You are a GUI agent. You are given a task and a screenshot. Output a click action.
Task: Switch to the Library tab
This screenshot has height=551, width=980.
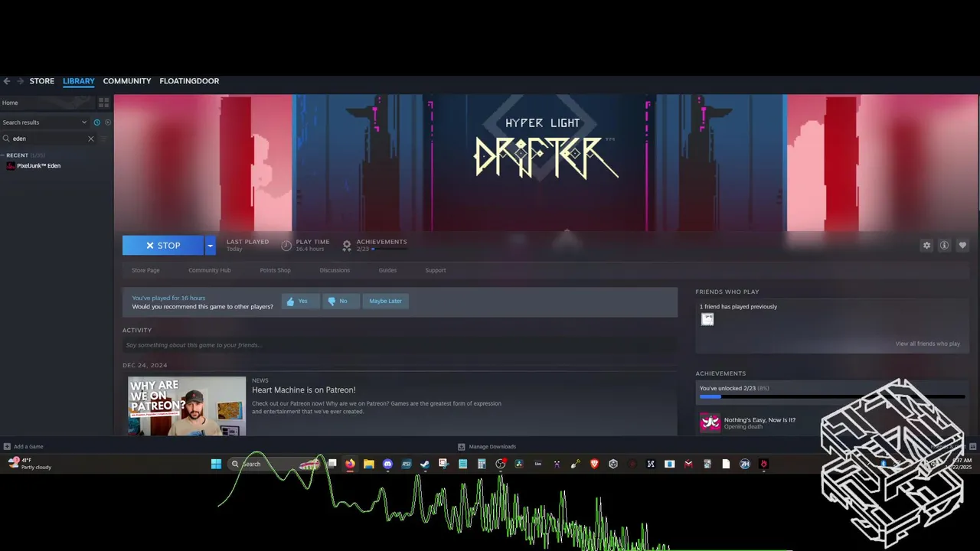[x=79, y=81]
